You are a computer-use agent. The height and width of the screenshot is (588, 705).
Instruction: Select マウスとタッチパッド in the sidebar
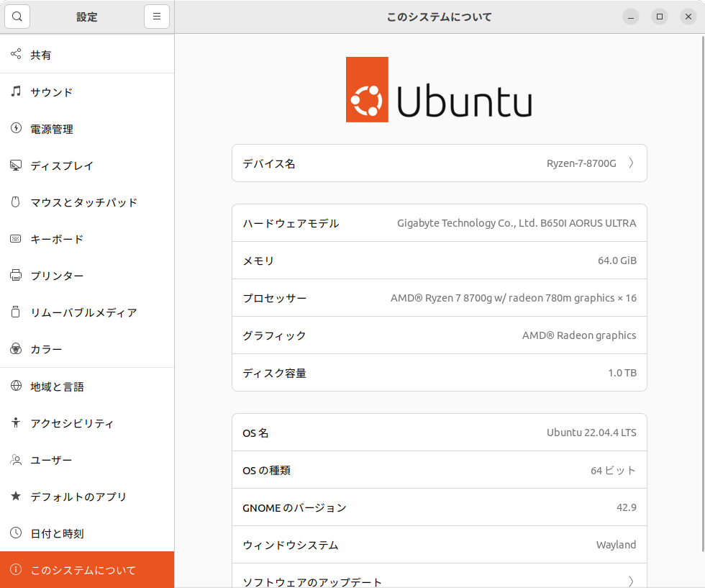87,202
